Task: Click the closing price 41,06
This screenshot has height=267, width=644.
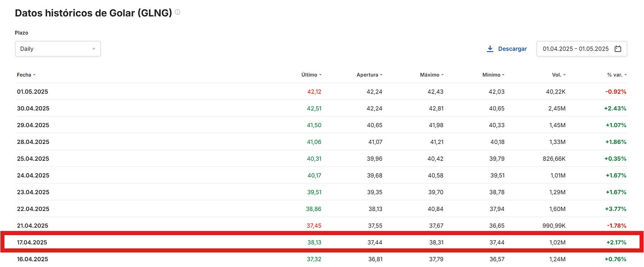Action: (x=314, y=142)
